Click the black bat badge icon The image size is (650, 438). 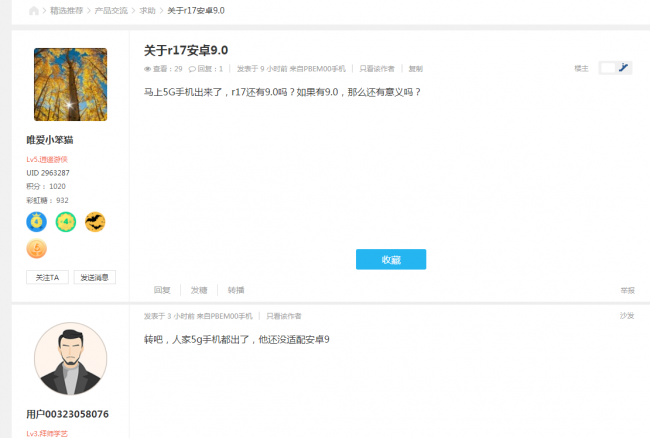click(95, 221)
